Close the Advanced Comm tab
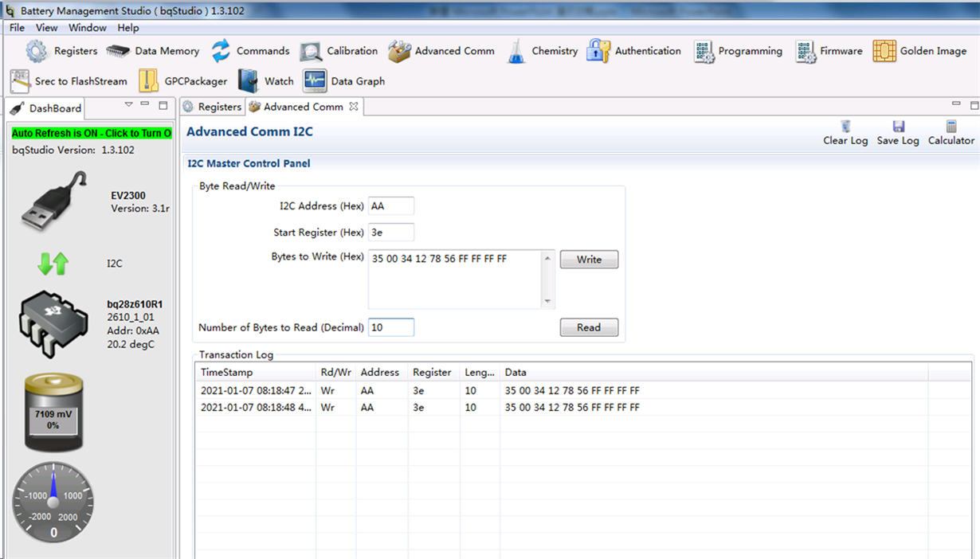 355,106
